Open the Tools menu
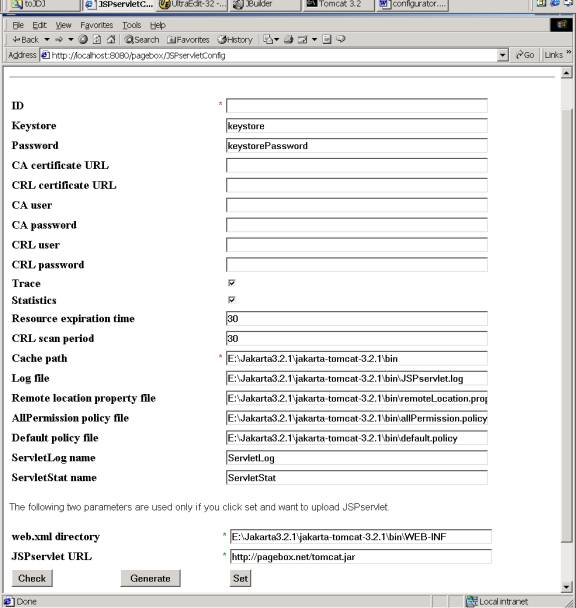 point(132,25)
